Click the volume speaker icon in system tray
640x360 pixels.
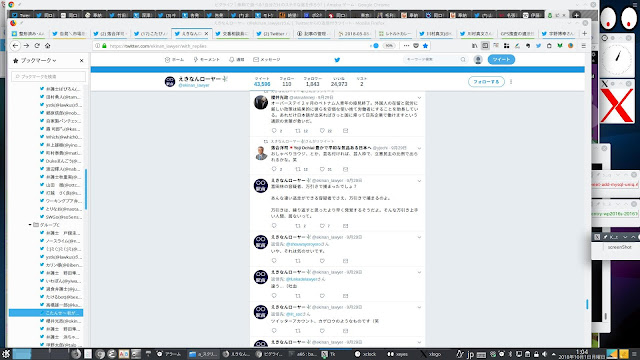point(544,354)
